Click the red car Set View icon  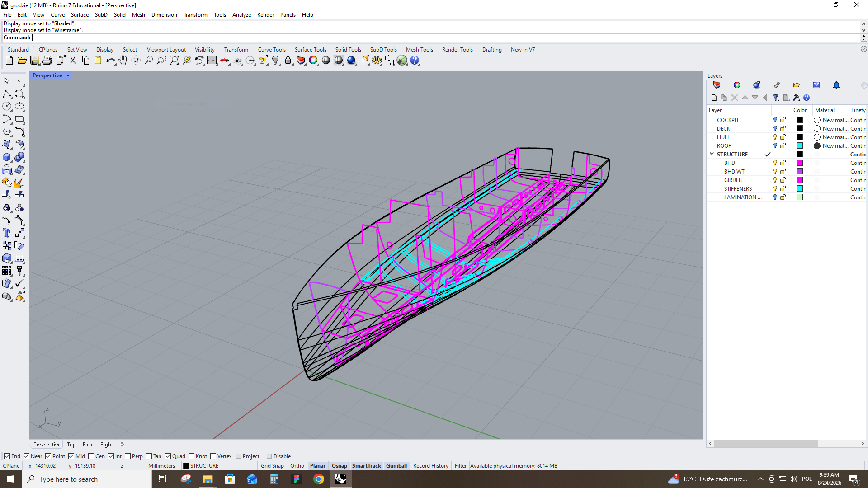coord(225,61)
